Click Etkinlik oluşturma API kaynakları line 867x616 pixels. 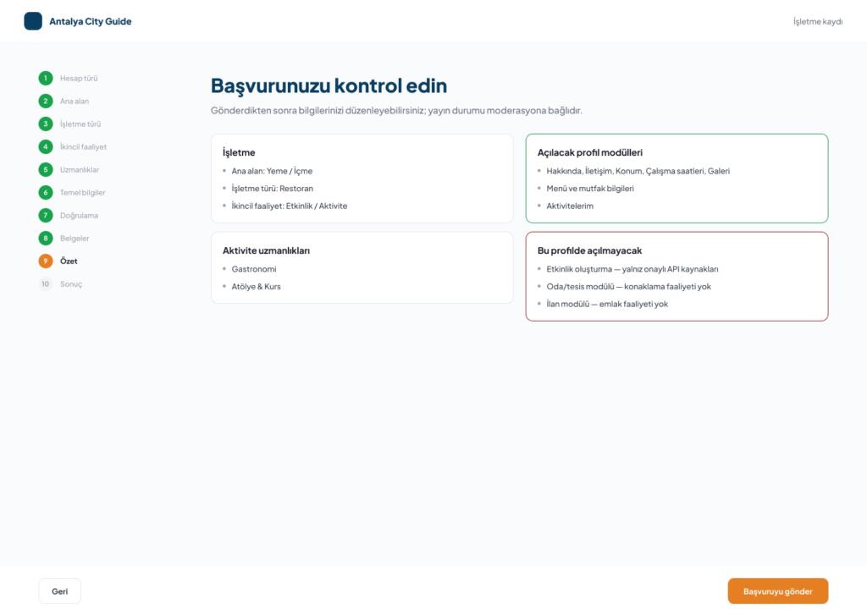(x=632, y=269)
